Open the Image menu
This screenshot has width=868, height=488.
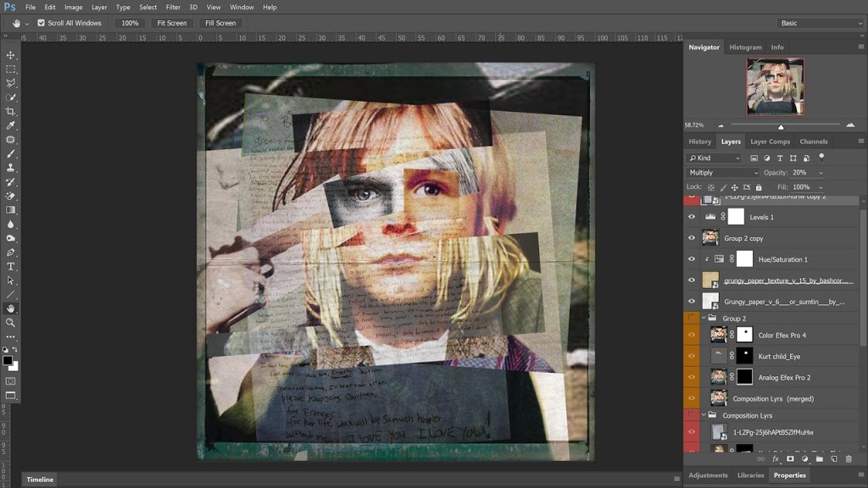[73, 7]
